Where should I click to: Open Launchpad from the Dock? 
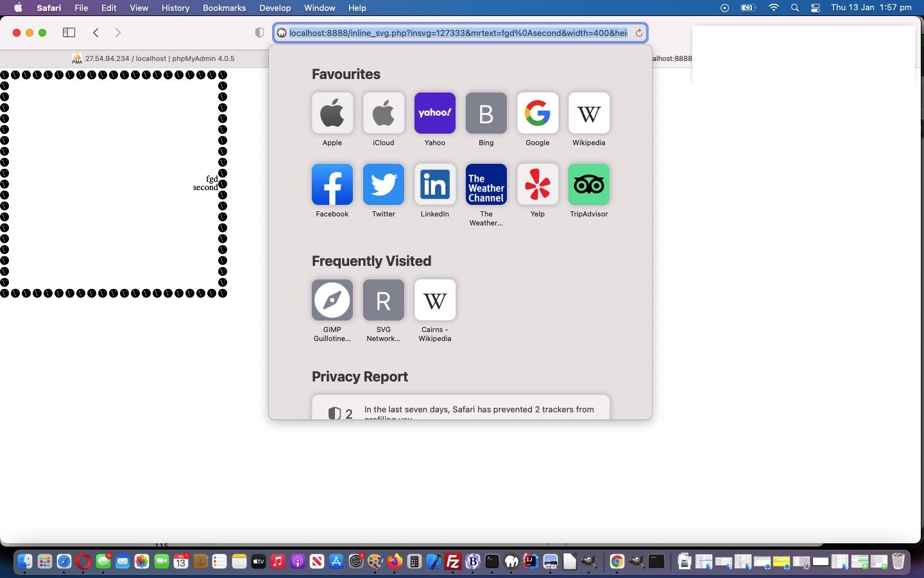(x=44, y=561)
